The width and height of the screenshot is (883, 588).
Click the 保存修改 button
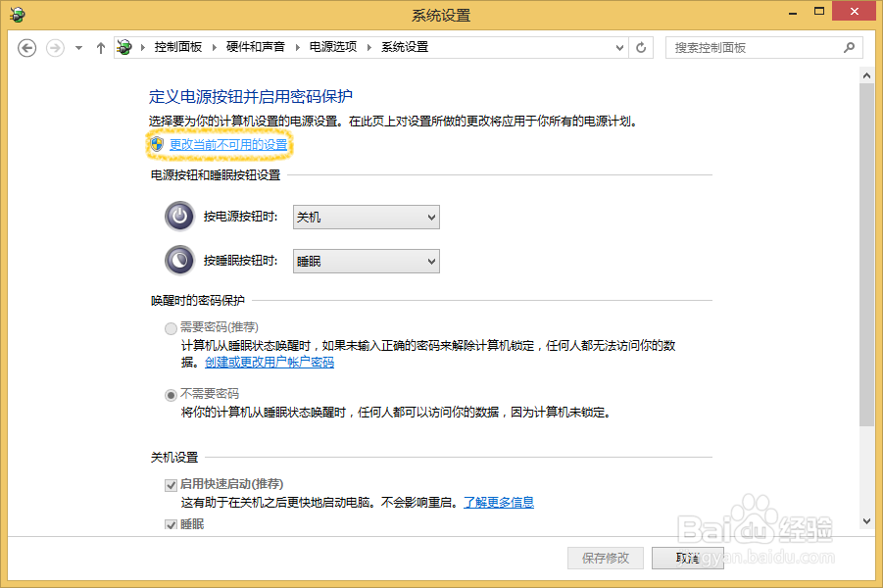point(605,558)
